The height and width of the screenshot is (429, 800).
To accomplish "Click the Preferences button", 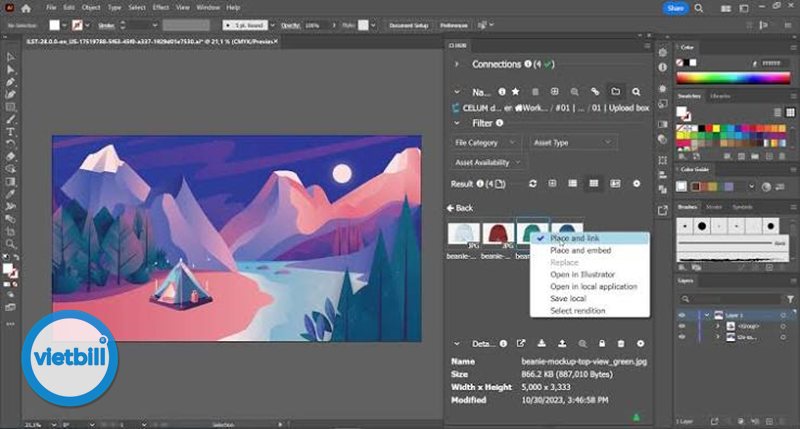I will [454, 25].
